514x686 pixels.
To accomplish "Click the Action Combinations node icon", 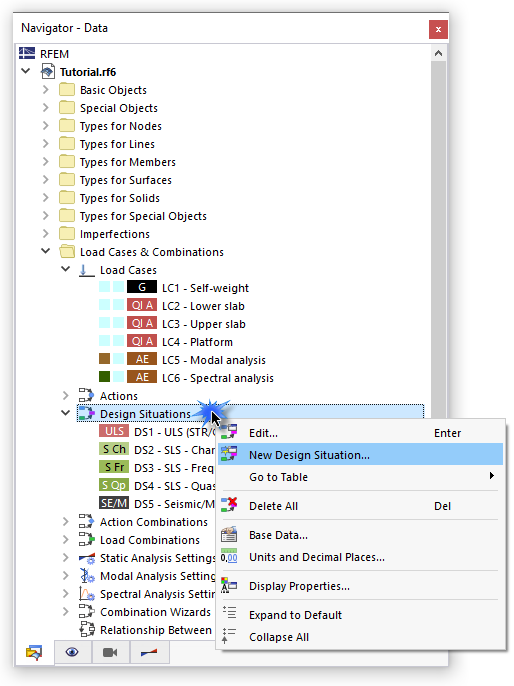I will pyautogui.click(x=86, y=522).
